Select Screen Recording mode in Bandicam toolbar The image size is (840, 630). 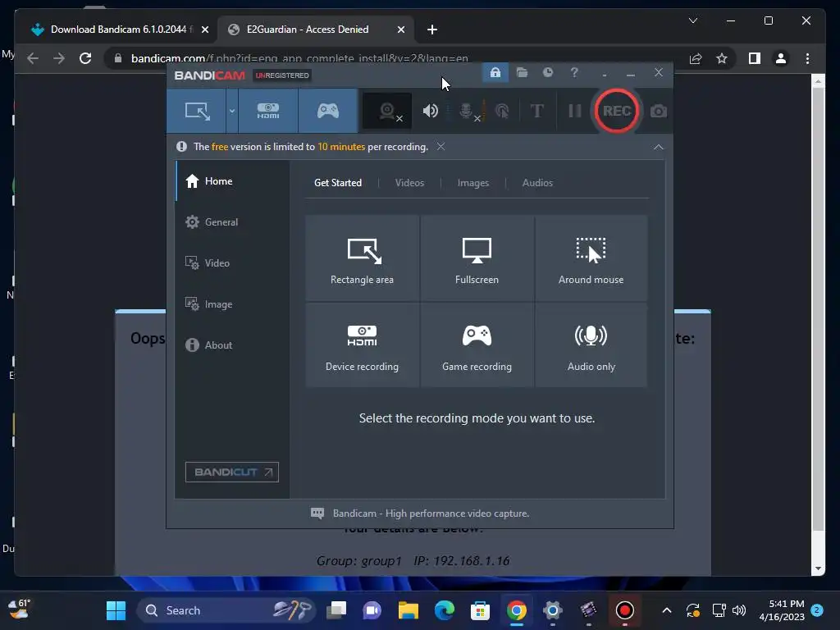[197, 111]
